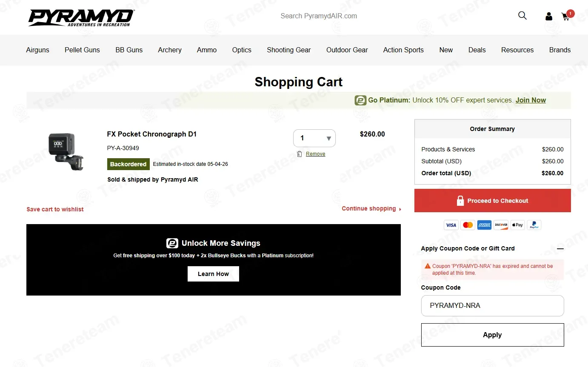
Task: Open the BB Guns menu
Action: click(129, 50)
